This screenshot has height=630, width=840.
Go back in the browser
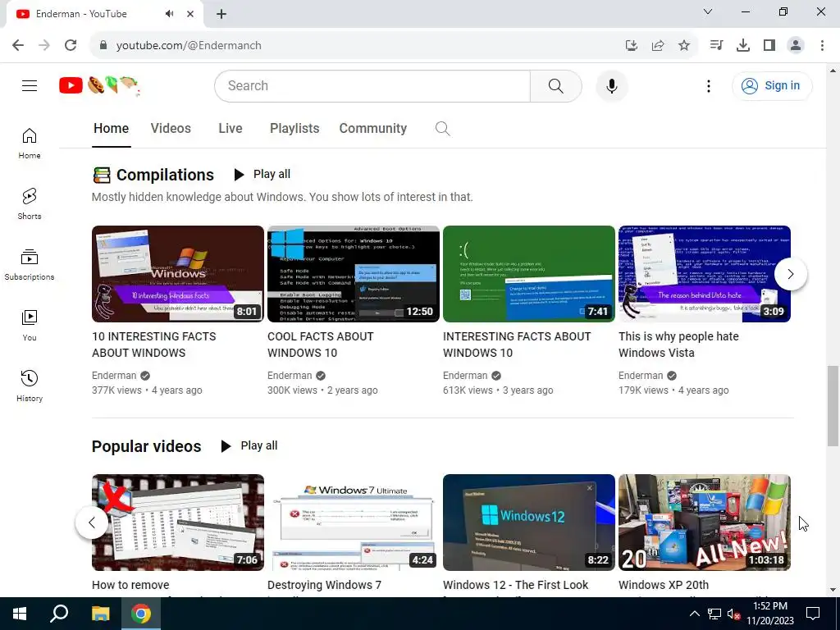[x=18, y=45]
